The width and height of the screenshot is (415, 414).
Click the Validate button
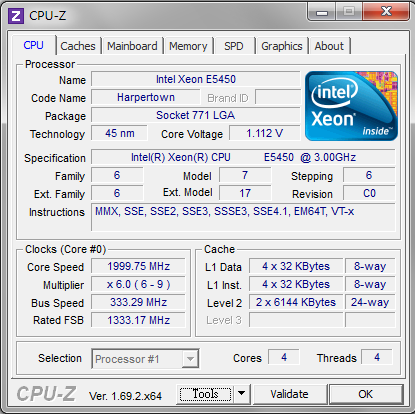tap(289, 394)
